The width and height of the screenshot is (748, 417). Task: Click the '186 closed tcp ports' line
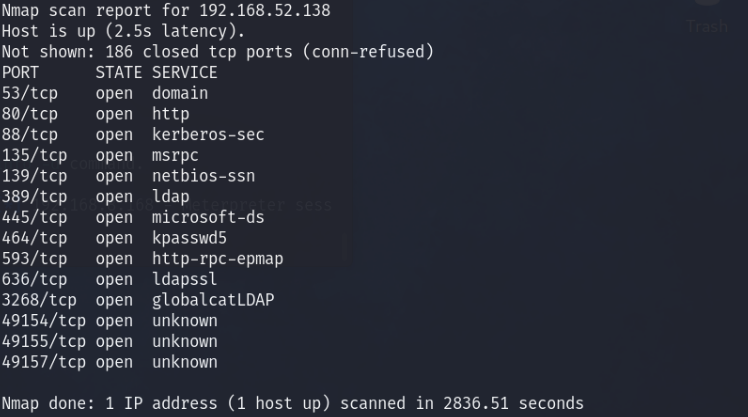click(218, 52)
